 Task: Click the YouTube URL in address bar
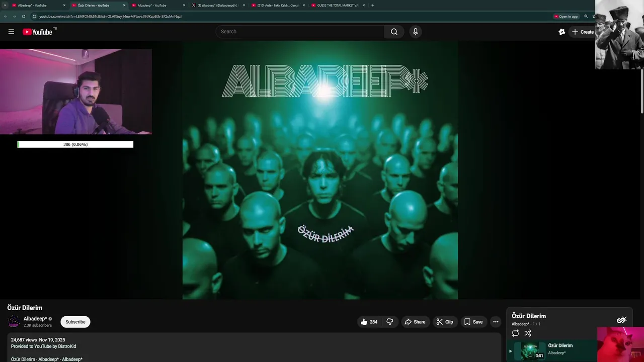click(110, 16)
